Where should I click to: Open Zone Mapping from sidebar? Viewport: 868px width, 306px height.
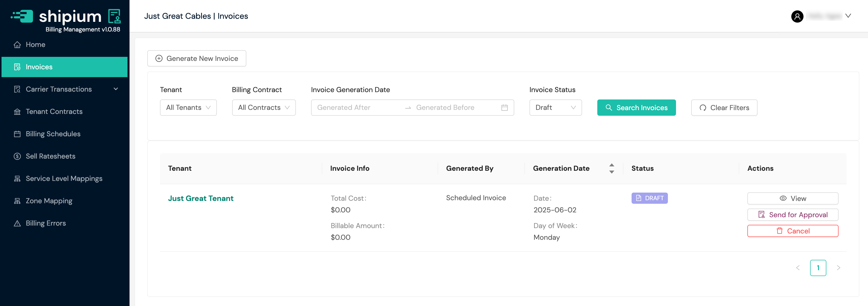49,201
